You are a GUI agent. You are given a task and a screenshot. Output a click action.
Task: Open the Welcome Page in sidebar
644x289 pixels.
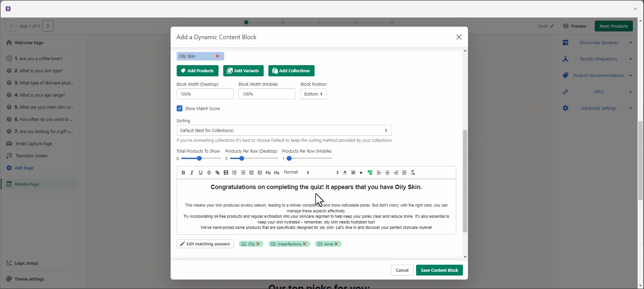29,43
